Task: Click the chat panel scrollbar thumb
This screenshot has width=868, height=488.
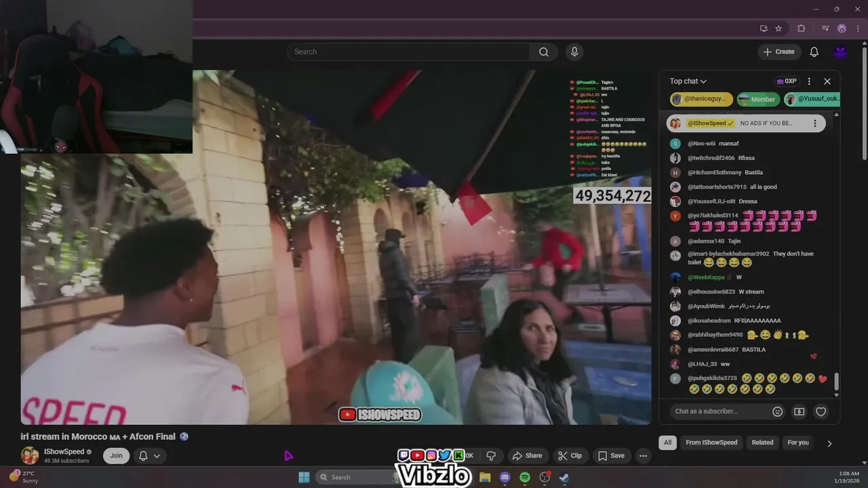Action: tap(836, 382)
